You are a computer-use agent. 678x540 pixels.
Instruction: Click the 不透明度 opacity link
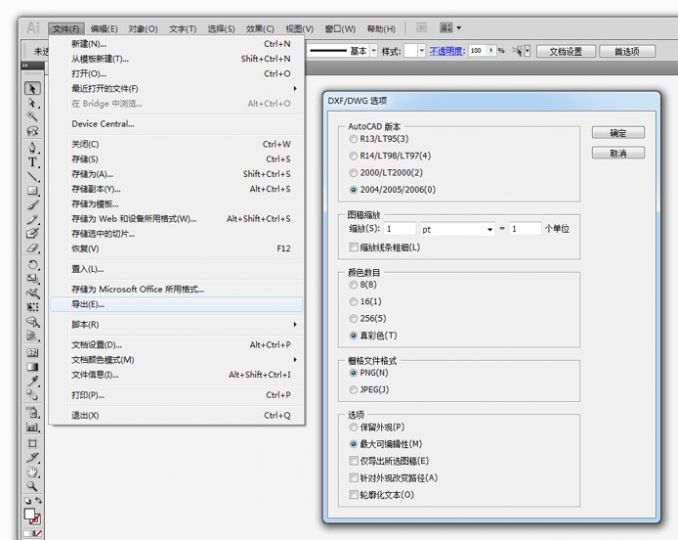click(447, 51)
